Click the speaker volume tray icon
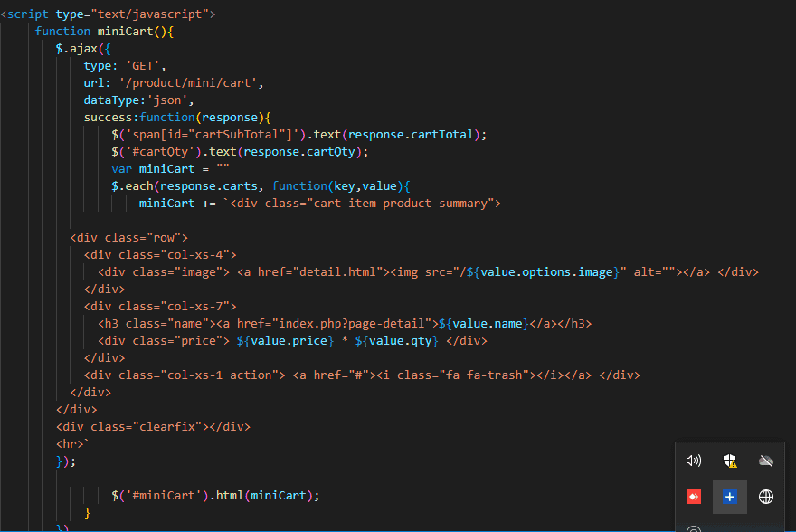The image size is (796, 532). click(x=694, y=461)
